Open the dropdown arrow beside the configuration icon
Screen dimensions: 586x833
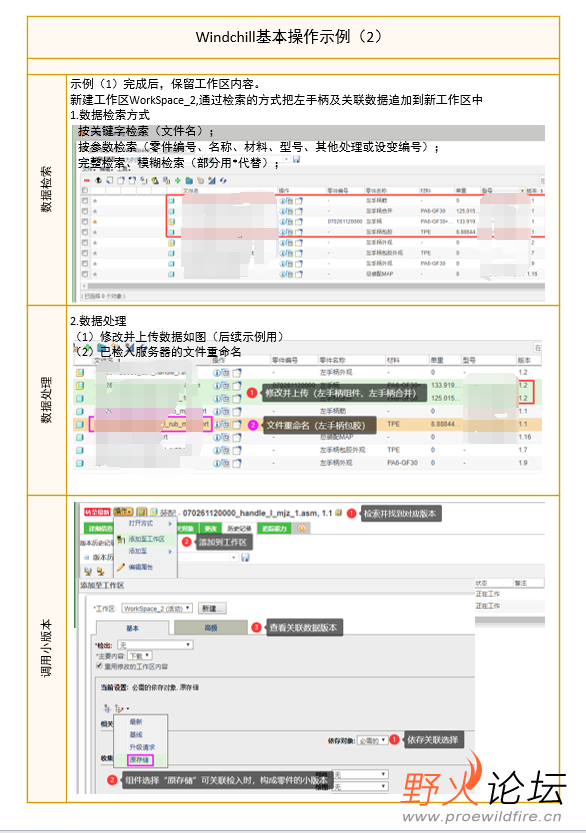coord(128,709)
